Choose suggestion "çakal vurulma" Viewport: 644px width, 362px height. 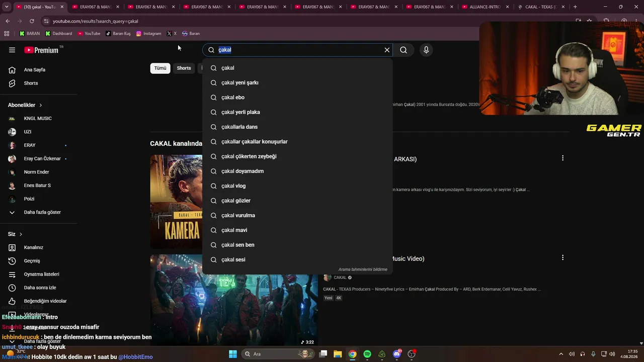pyautogui.click(x=297, y=215)
